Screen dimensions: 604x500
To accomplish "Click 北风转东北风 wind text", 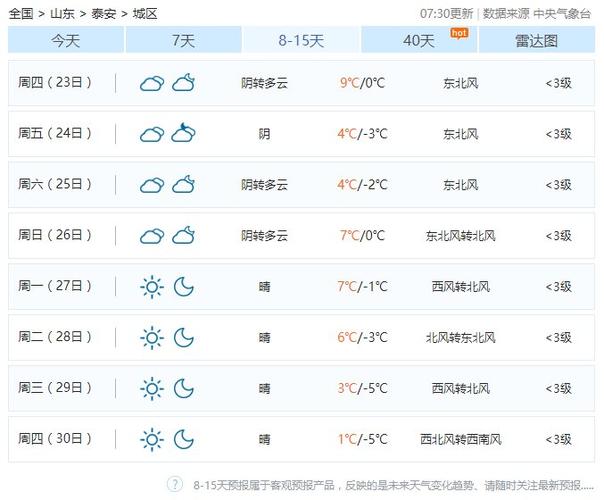I will 460,337.
